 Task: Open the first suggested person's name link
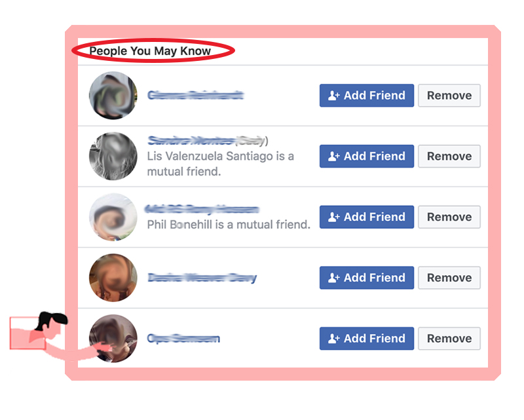[195, 95]
